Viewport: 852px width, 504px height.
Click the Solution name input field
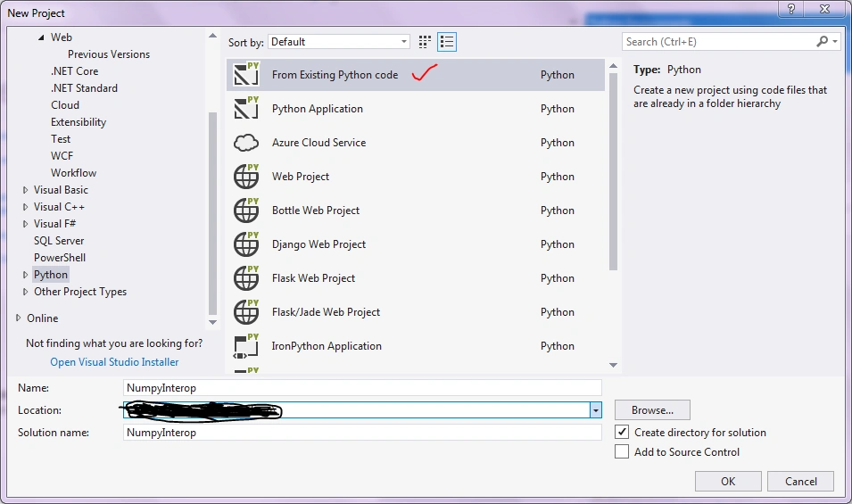[362, 433]
